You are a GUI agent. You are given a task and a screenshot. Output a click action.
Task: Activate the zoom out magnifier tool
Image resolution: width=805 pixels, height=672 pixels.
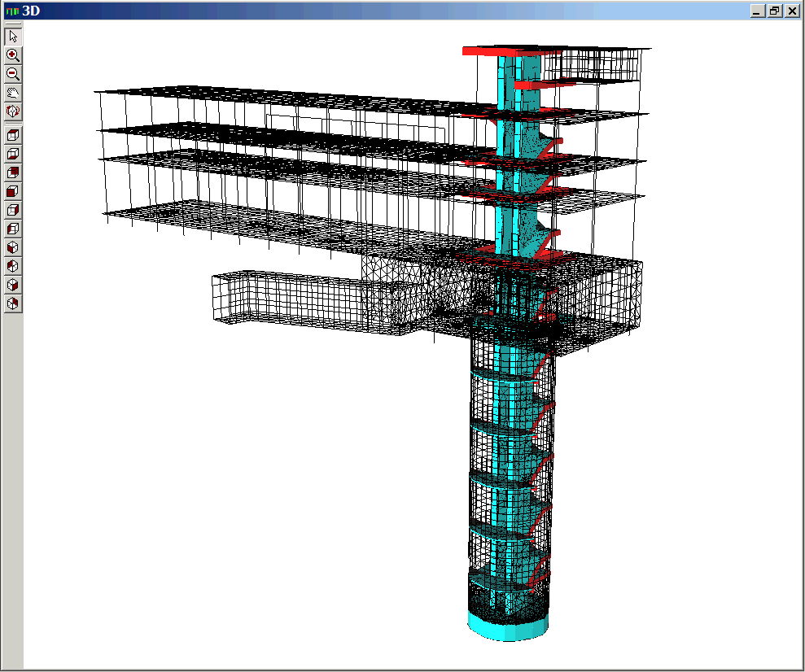(x=13, y=74)
